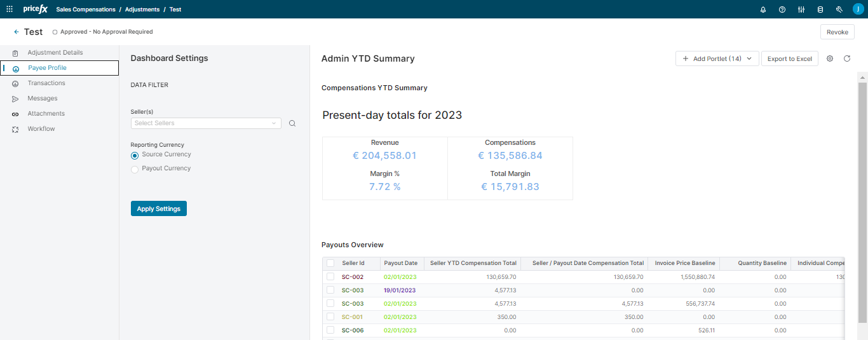Open the app grid menu icon

(9, 10)
